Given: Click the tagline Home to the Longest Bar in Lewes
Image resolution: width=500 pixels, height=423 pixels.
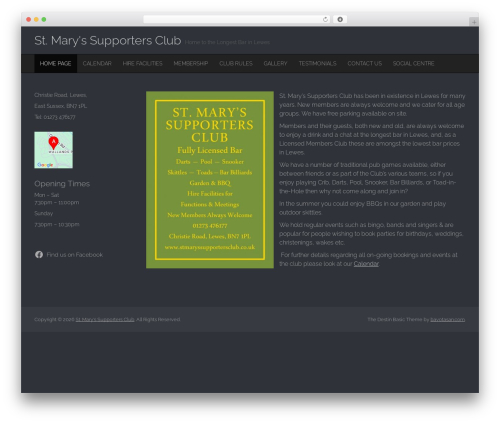Looking at the screenshot, I should click(x=227, y=42).
